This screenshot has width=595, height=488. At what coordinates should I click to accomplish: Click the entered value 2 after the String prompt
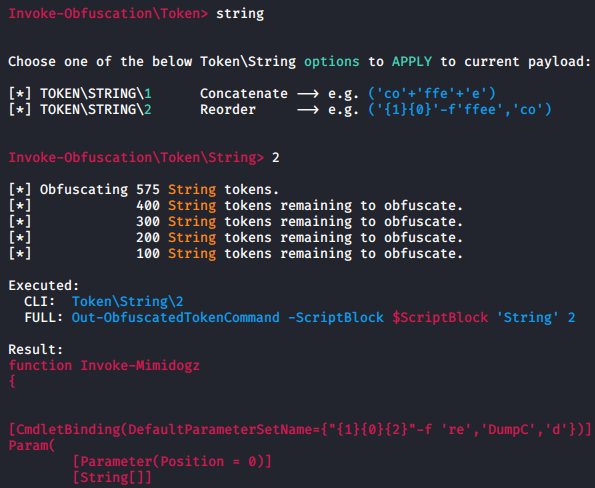click(276, 157)
